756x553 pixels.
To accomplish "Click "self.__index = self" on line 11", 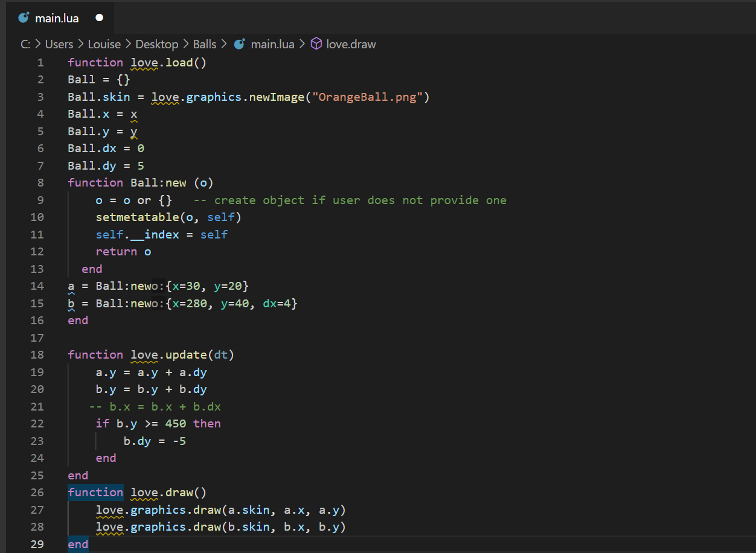I will [162, 234].
